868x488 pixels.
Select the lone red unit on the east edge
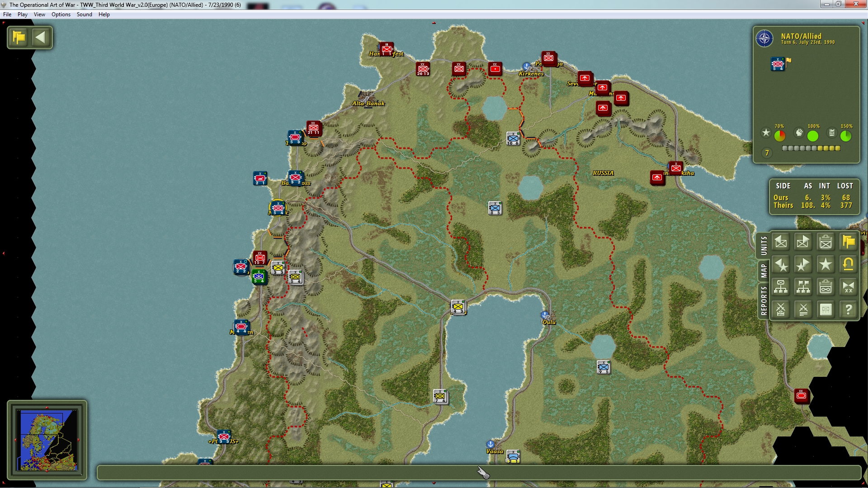801,396
